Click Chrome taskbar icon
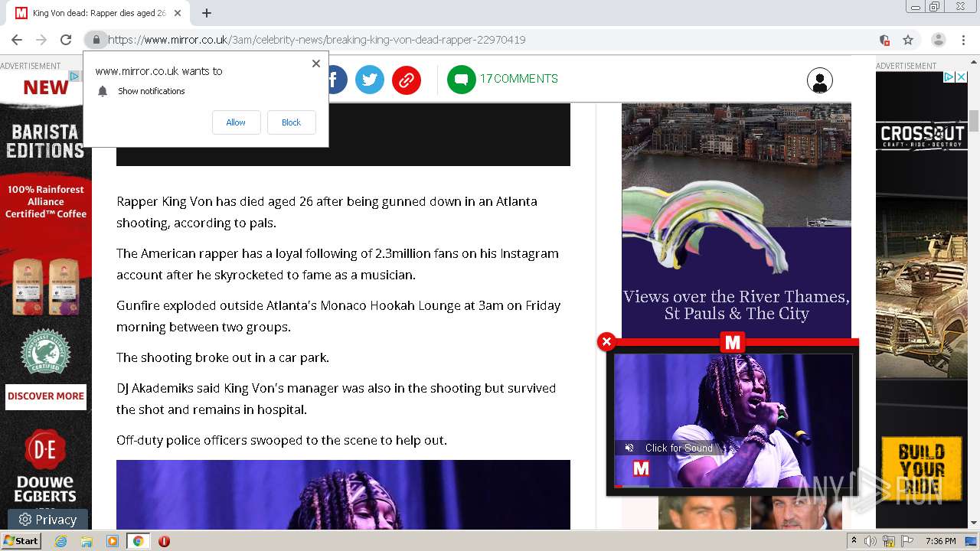Viewport: 980px width, 551px height. coord(138,541)
